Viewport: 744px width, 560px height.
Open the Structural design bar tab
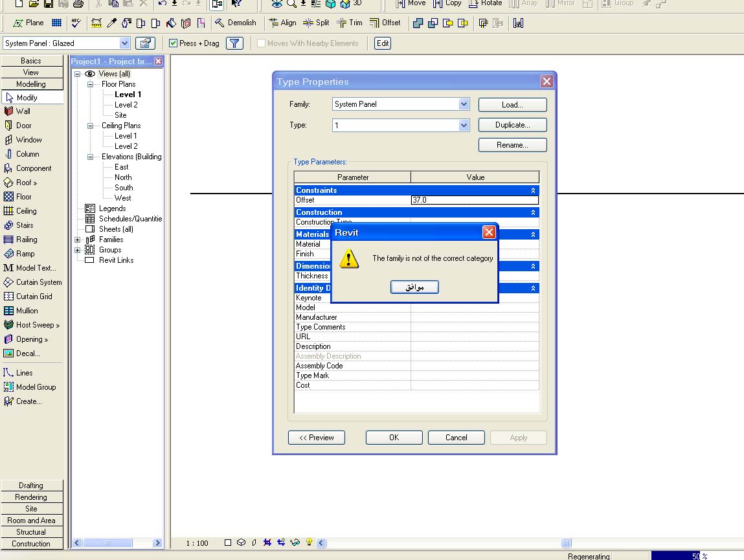(x=31, y=532)
